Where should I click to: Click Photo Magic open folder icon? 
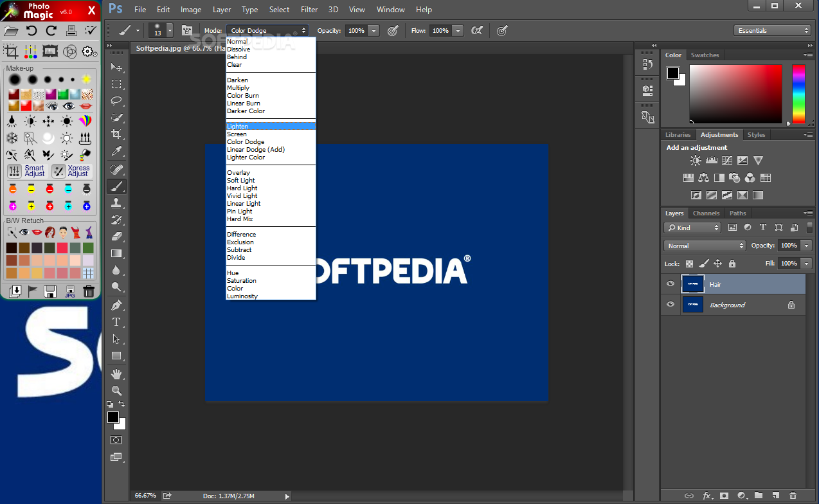[x=11, y=30]
